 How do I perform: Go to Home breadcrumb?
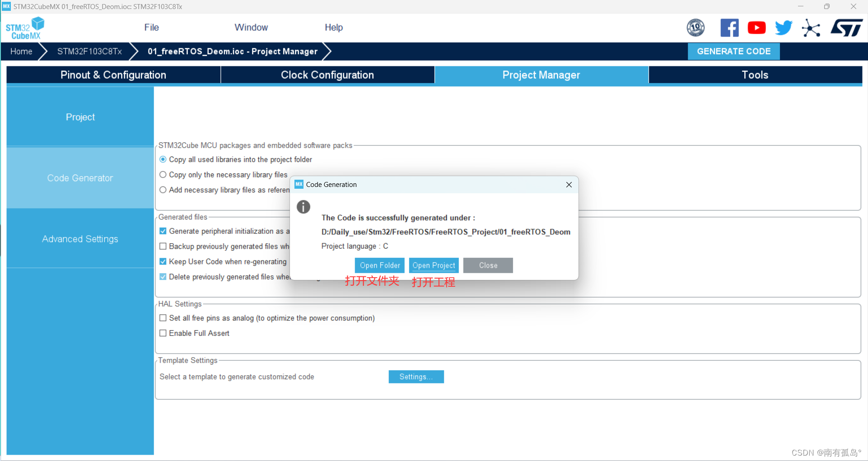click(x=21, y=51)
